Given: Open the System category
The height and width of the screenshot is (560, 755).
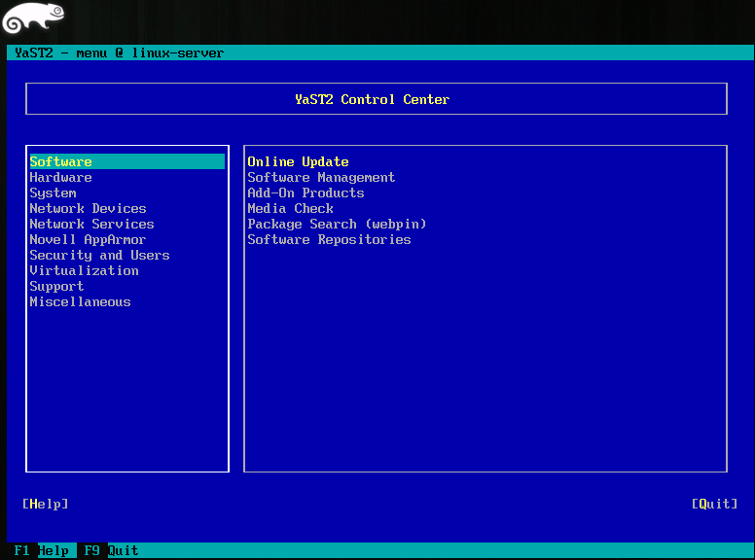Looking at the screenshot, I should pyautogui.click(x=53, y=193).
